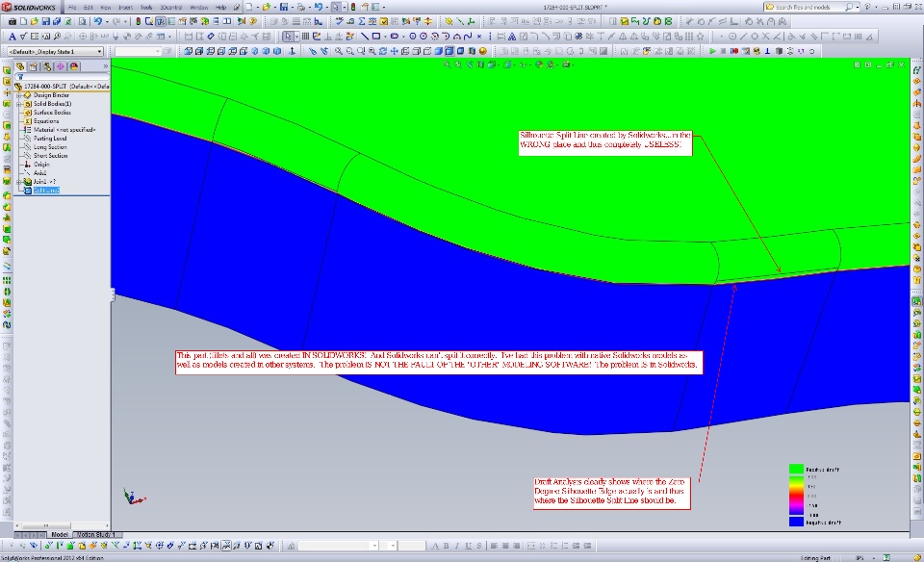924x562 pixels.
Task: Click the positive draft green swatch
Action: pos(796,469)
